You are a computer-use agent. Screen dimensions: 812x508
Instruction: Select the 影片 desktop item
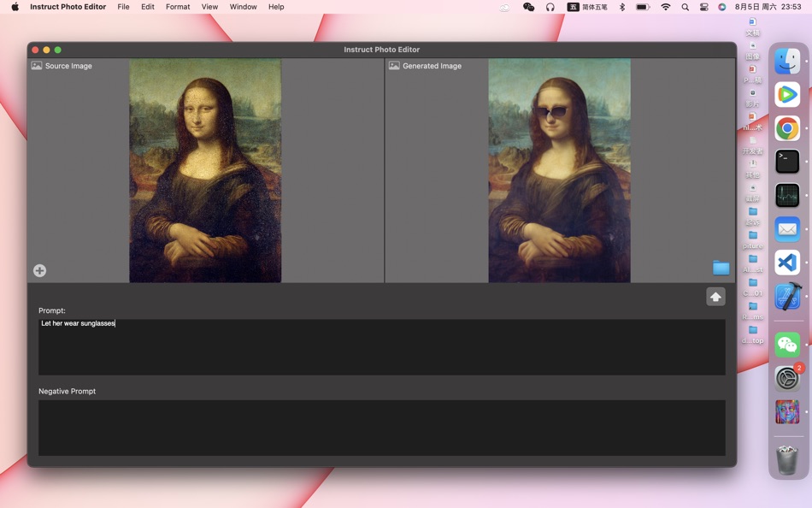(752, 98)
